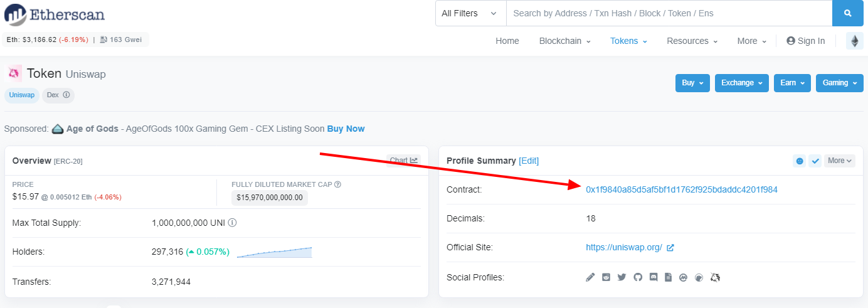Open the GitHub social profile icon
The width and height of the screenshot is (868, 308).
tap(638, 277)
